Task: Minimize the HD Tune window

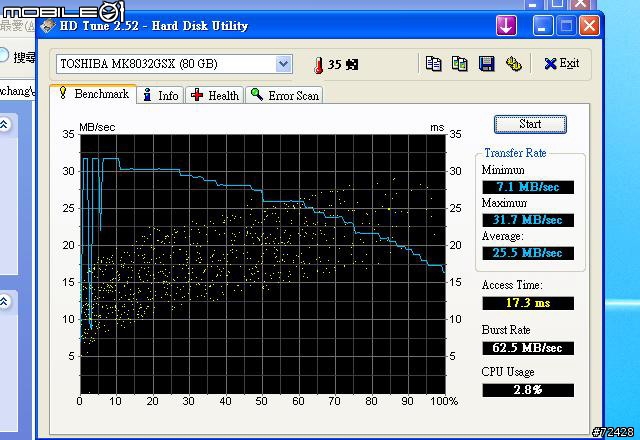Action: coord(543,26)
